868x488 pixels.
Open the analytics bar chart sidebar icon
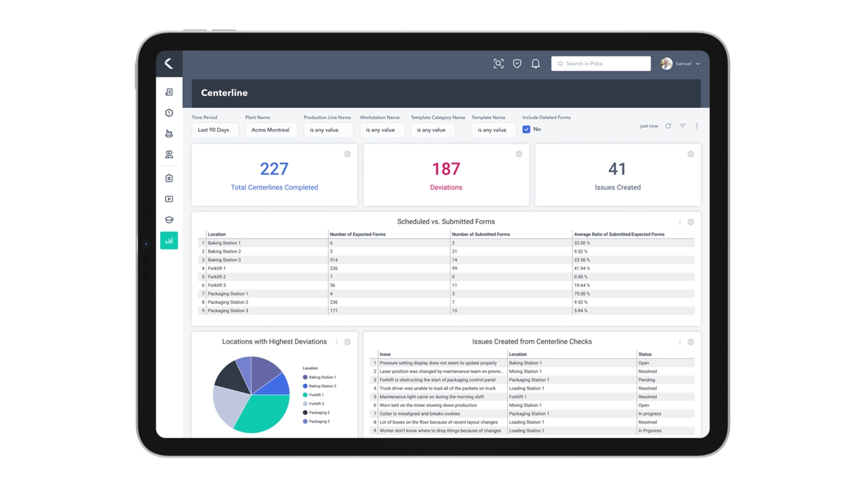tap(169, 240)
